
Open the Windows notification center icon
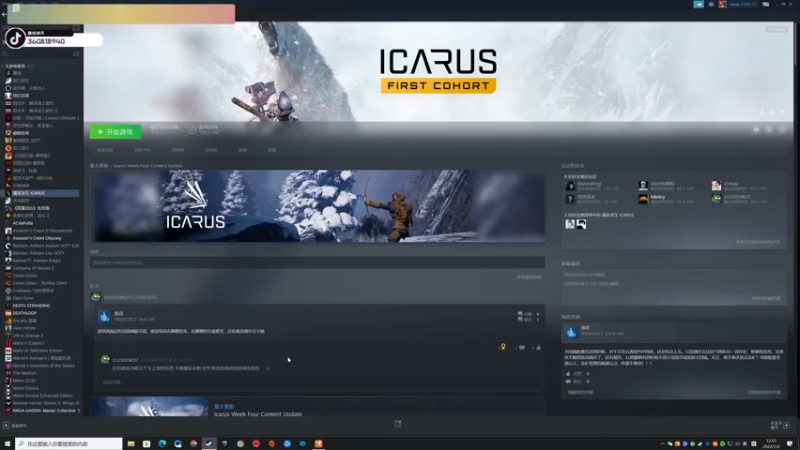(790, 444)
